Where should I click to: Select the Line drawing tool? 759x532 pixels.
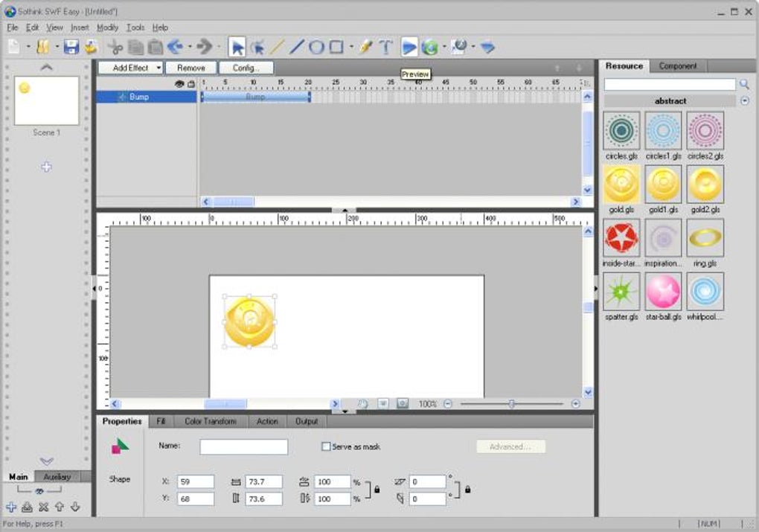point(297,48)
